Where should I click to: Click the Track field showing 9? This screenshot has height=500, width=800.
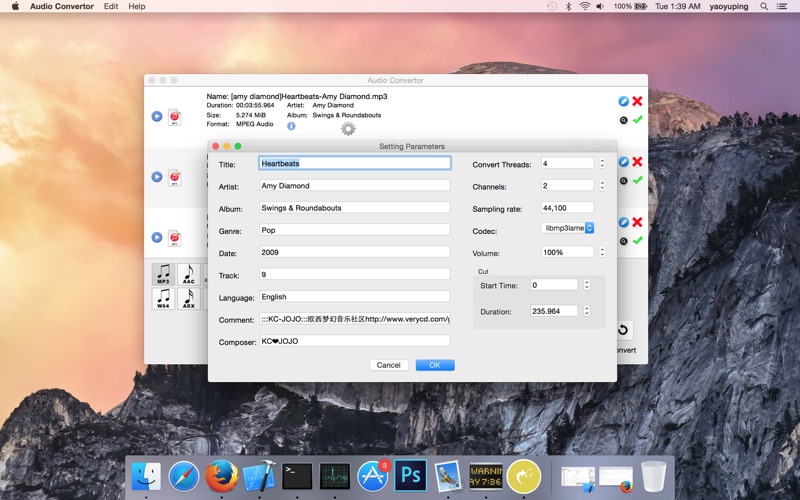point(355,274)
